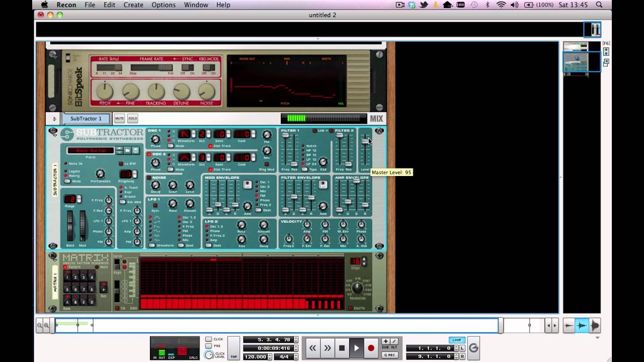
Task: Open the Options menu
Action: tap(164, 5)
